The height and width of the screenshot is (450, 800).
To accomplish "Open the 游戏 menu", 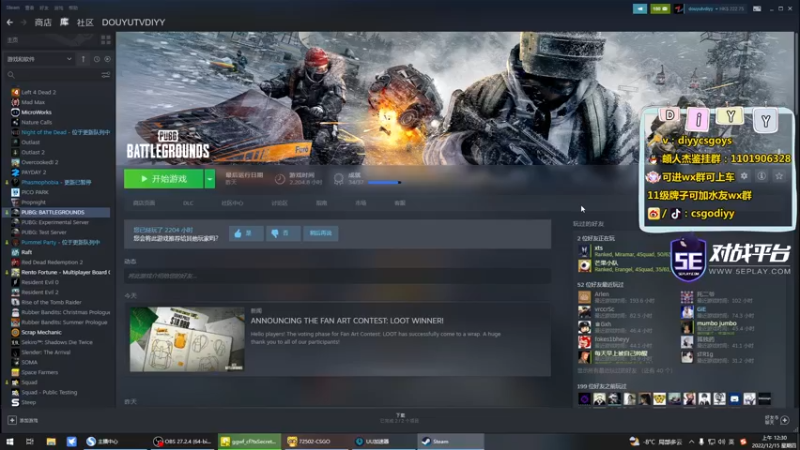I will tap(59, 8).
